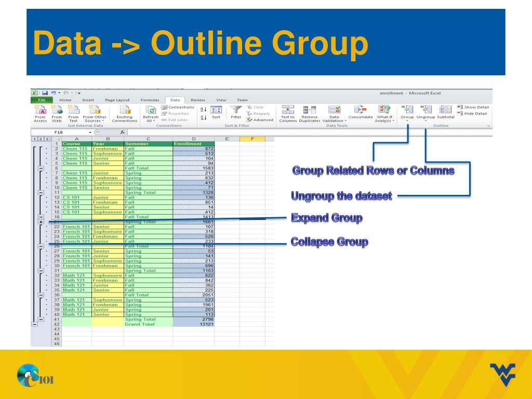This screenshot has width=532, height=399.
Task: Collapse the group at row 11 Spring Total
Action: pyautogui.click(x=41, y=192)
